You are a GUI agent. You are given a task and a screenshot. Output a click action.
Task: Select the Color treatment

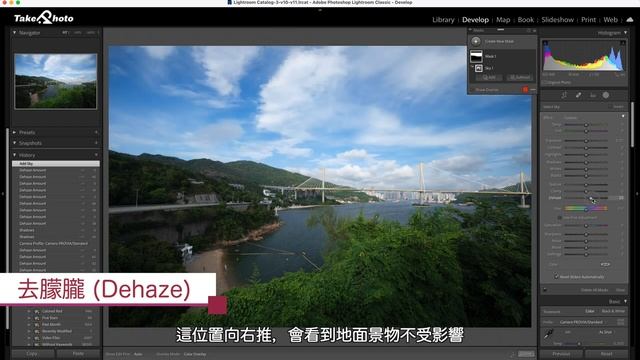tap(590, 311)
